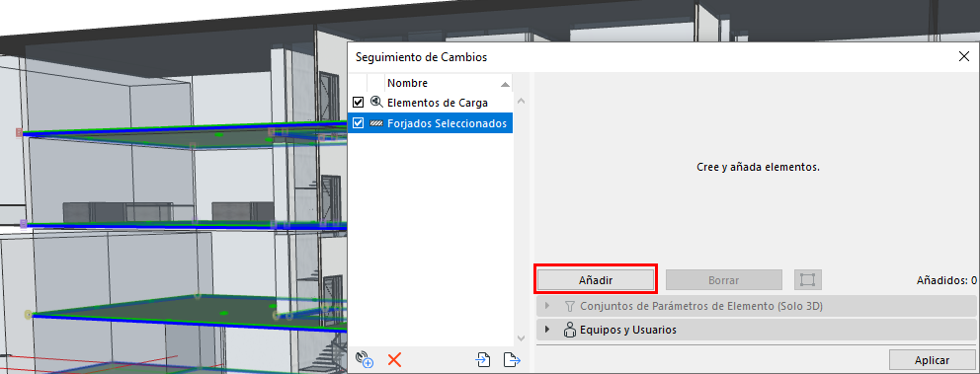Image resolution: width=980 pixels, height=374 pixels.
Task: Click the new change-tracking item icon
Action: coord(365,359)
